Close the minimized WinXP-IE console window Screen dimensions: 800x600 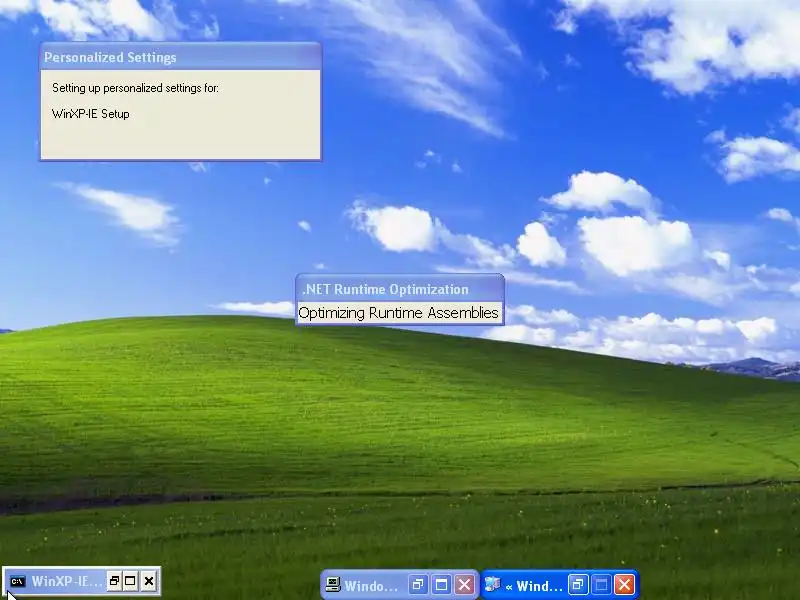(148, 581)
